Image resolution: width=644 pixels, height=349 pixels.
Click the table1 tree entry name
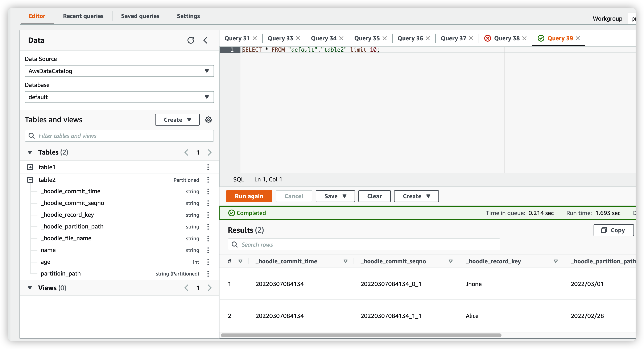(47, 167)
